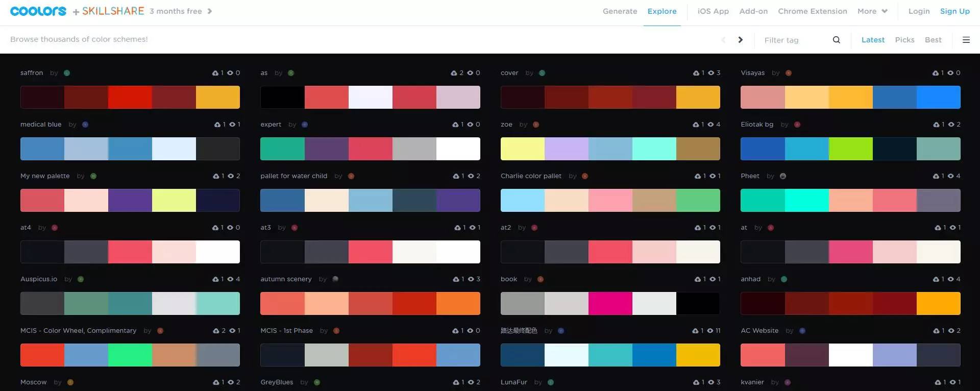Open the hamburger menu icon
Image resolution: width=980 pixels, height=391 pixels.
coord(966,40)
